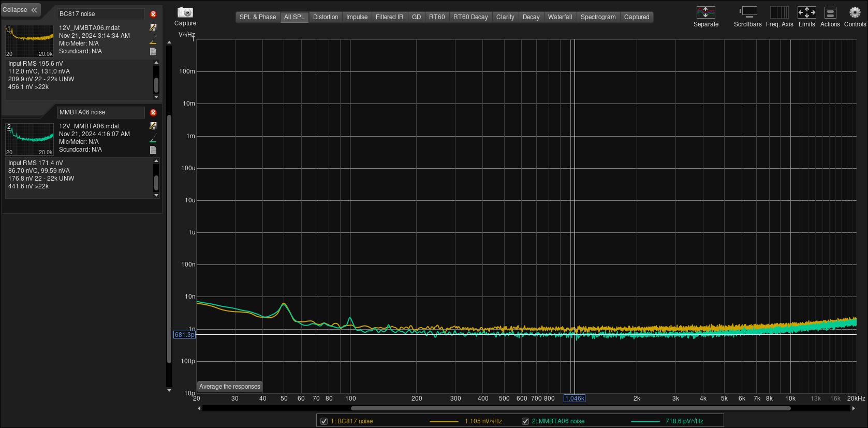Click the BC817 noise name field

coord(100,14)
